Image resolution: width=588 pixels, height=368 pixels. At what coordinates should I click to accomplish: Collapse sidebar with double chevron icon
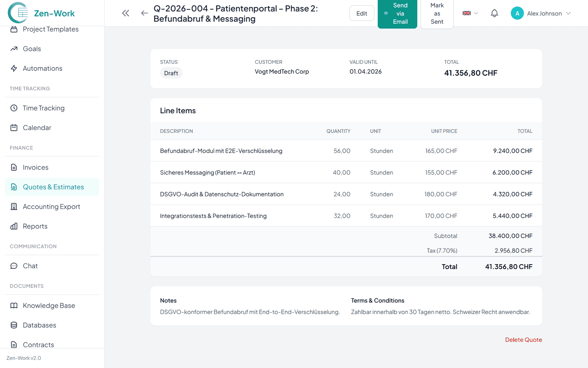(x=125, y=13)
